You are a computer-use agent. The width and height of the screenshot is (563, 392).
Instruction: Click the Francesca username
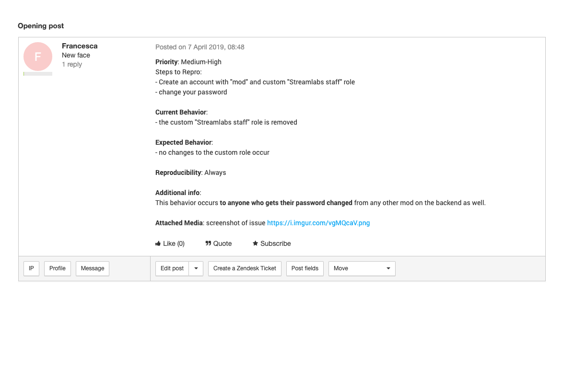click(x=80, y=46)
